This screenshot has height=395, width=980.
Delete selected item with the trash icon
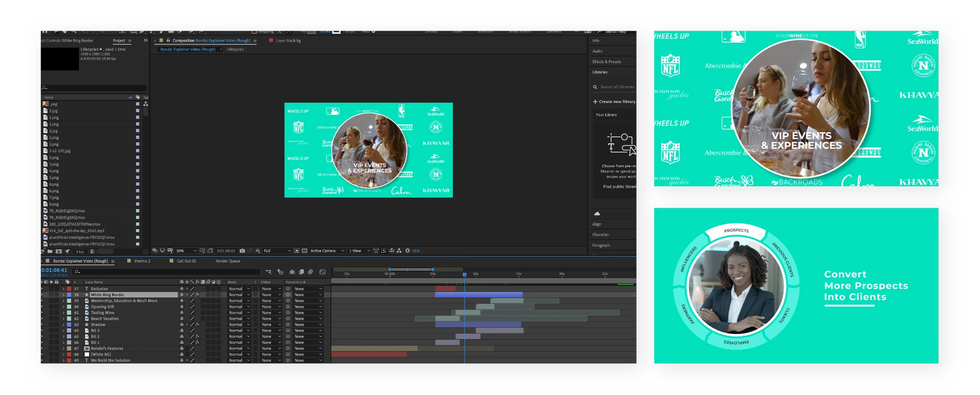click(x=93, y=251)
